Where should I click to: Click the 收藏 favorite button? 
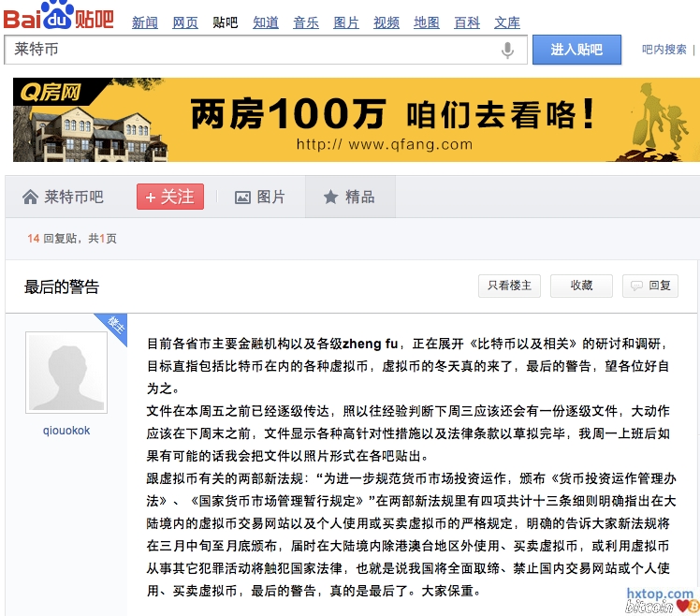581,286
